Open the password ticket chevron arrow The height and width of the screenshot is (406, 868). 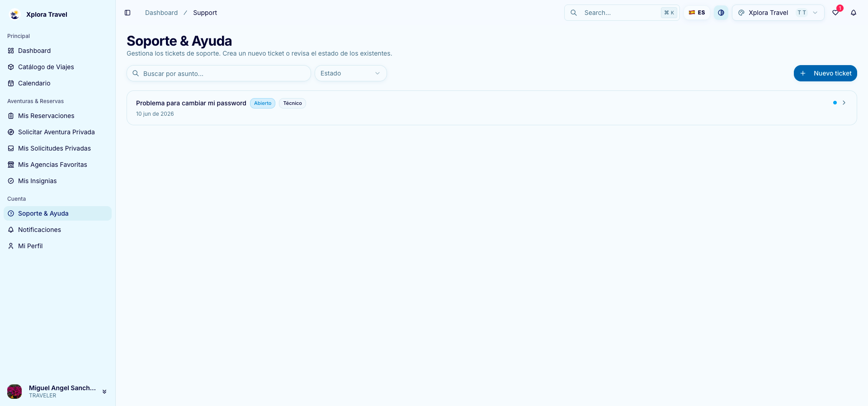point(844,103)
